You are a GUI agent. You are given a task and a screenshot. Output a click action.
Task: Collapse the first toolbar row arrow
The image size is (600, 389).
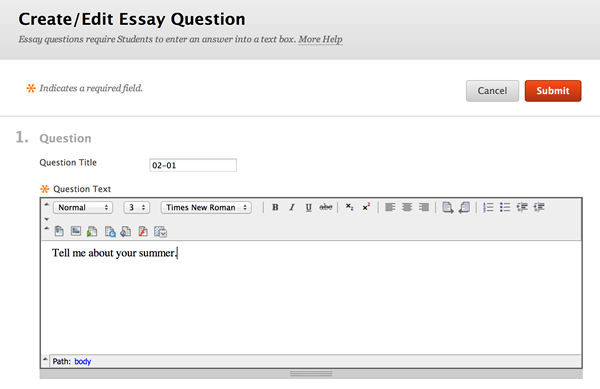pyautogui.click(x=47, y=205)
